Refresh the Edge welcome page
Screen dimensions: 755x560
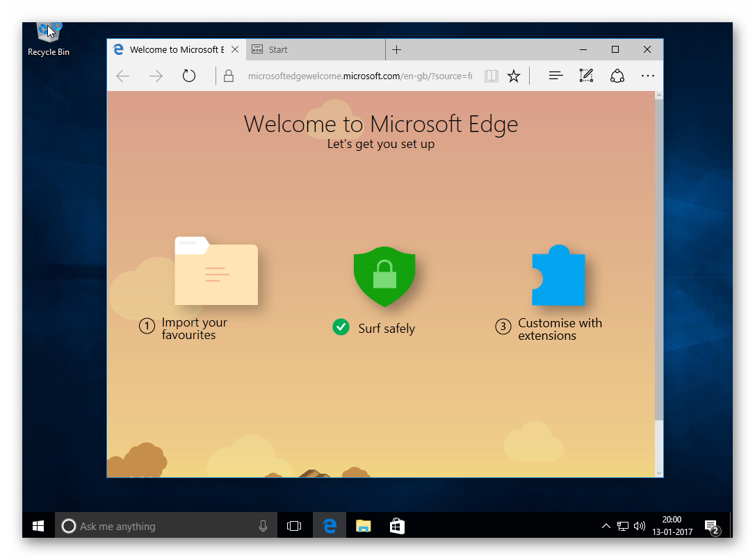click(189, 76)
